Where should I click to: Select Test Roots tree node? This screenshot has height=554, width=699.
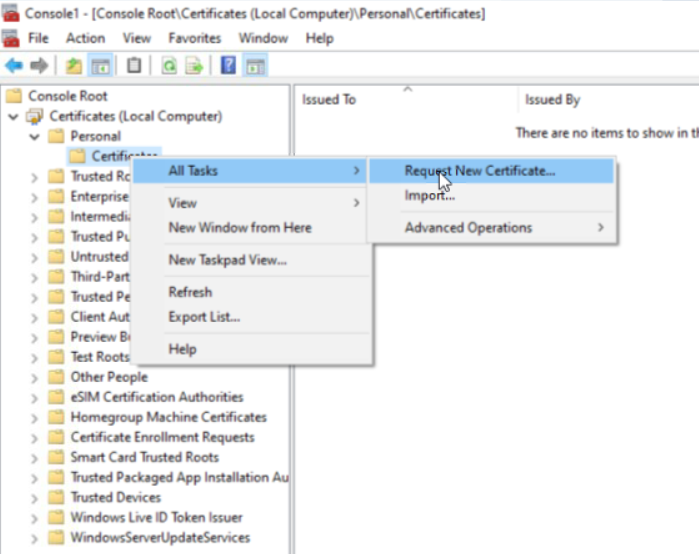coord(100,357)
